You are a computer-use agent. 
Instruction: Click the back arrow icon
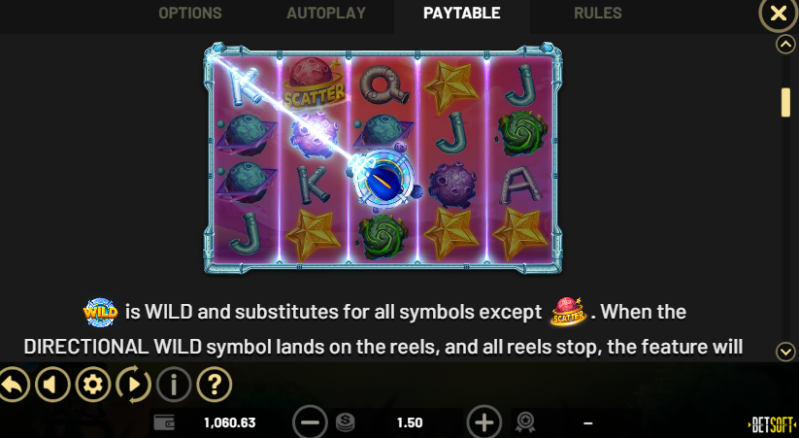(x=12, y=385)
